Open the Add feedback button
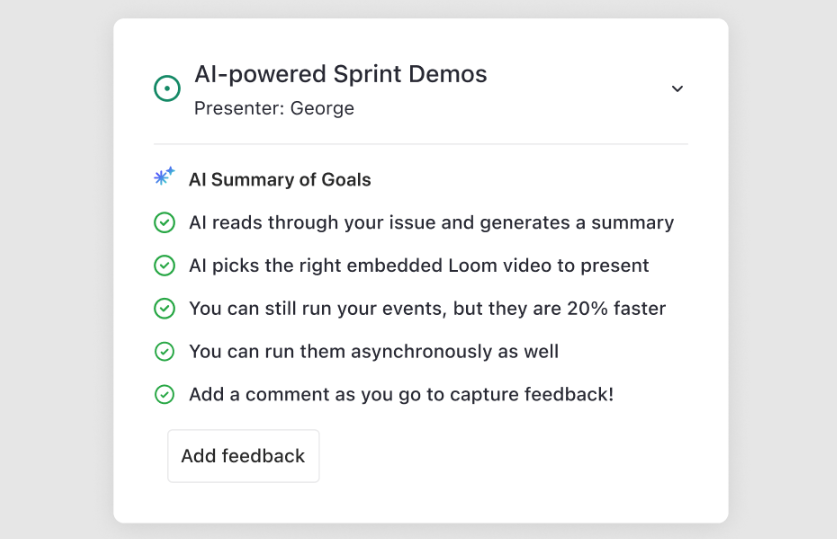This screenshot has width=837, height=539. [x=243, y=456]
